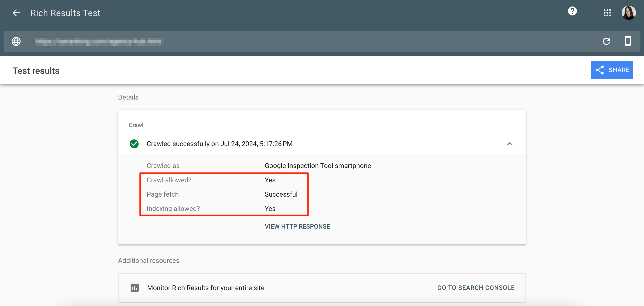The height and width of the screenshot is (306, 644).
Task: Open the Google apps grid
Action: coord(607,13)
